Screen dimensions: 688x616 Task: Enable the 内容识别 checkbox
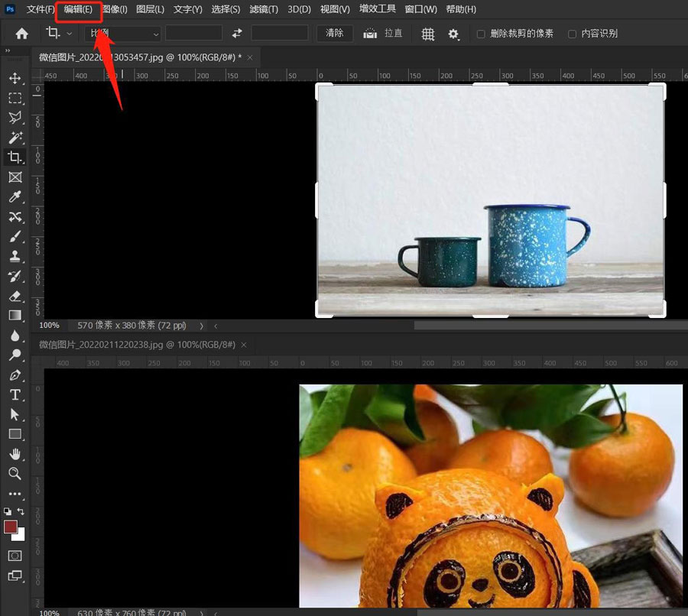click(572, 34)
